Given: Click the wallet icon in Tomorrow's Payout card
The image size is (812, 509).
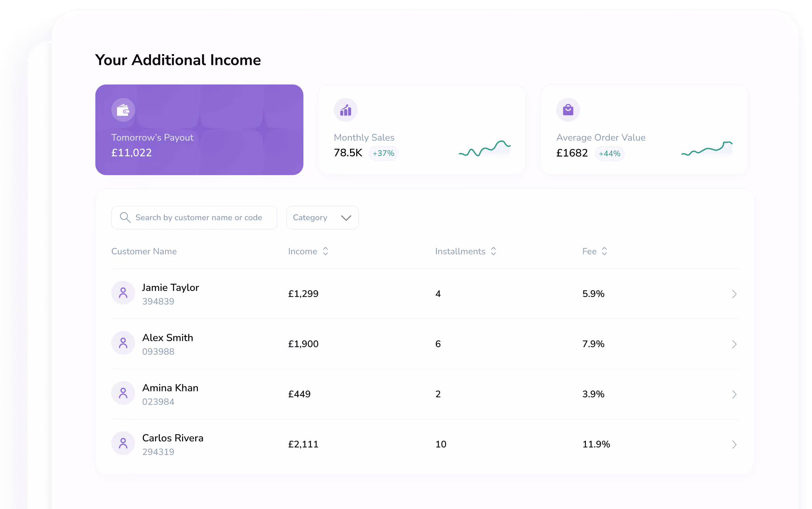Looking at the screenshot, I should 123,110.
